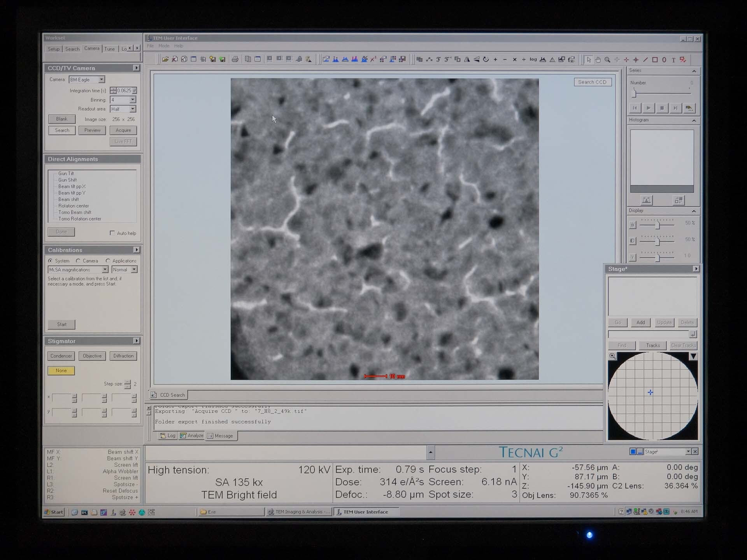Click the minus subtract images icon
The width and height of the screenshot is (747, 560).
click(505, 59)
